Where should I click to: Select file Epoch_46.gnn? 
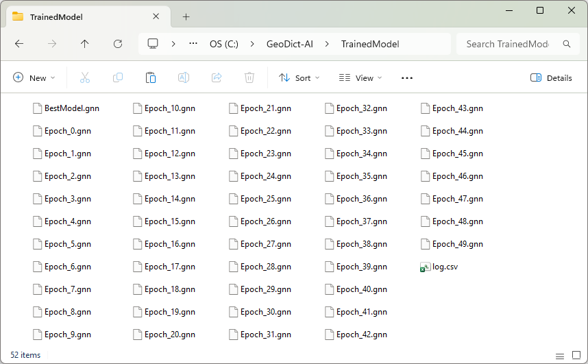click(452, 176)
